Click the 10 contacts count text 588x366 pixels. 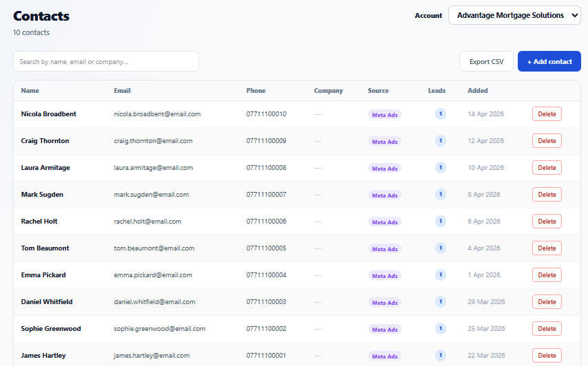click(x=31, y=32)
